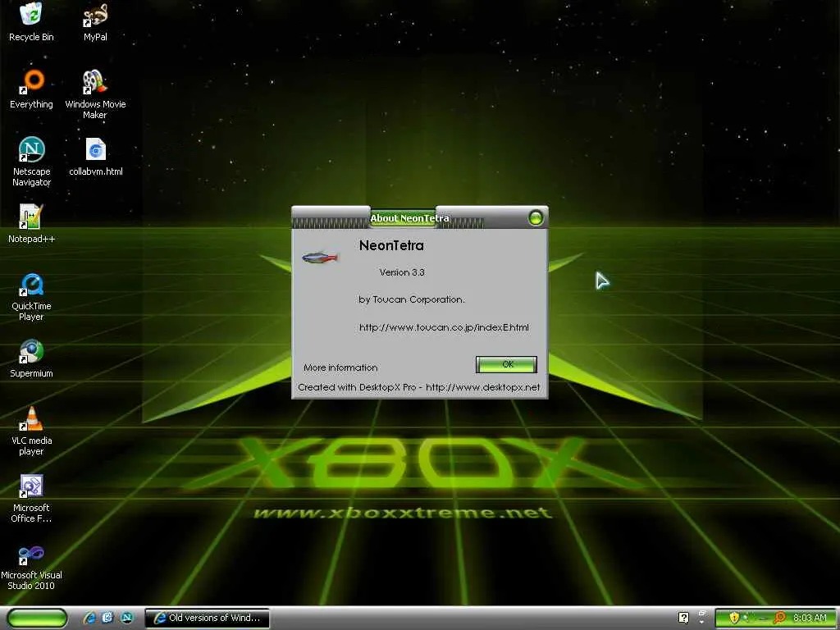Select the collabvm.html file icon
The height and width of the screenshot is (630, 840).
click(95, 157)
